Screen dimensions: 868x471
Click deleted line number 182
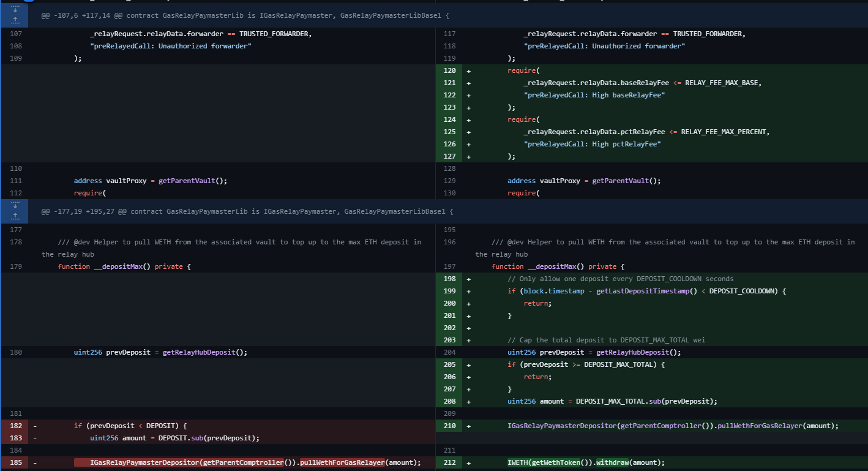pyautogui.click(x=15, y=426)
